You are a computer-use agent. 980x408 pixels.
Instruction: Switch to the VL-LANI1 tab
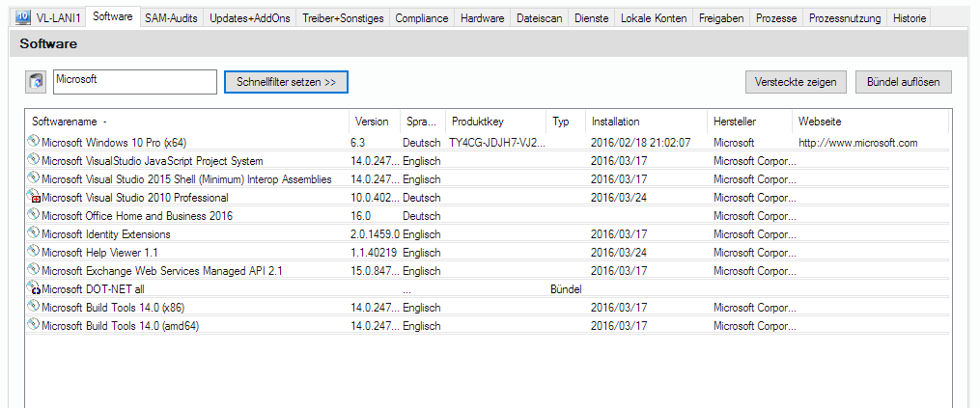click(48, 18)
